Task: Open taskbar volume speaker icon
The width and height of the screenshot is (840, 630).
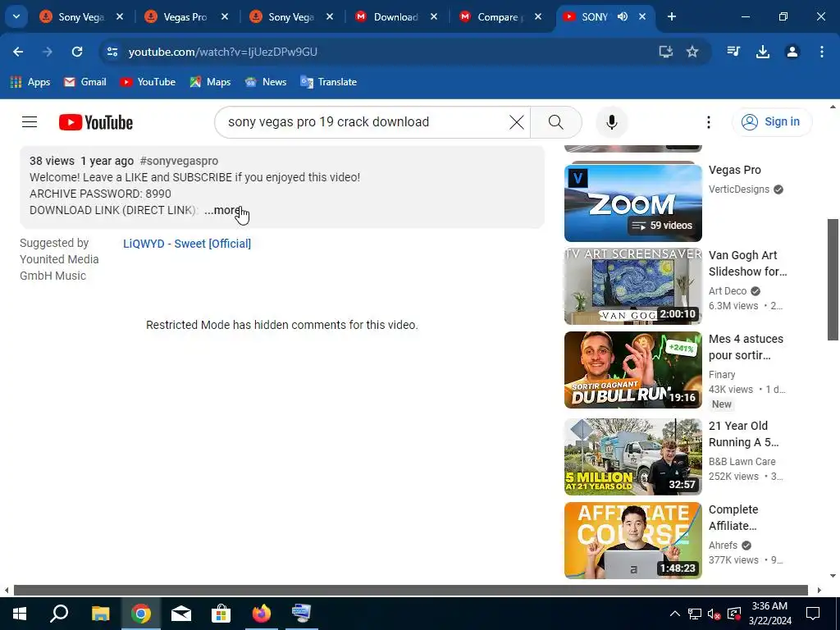Action: [x=714, y=614]
